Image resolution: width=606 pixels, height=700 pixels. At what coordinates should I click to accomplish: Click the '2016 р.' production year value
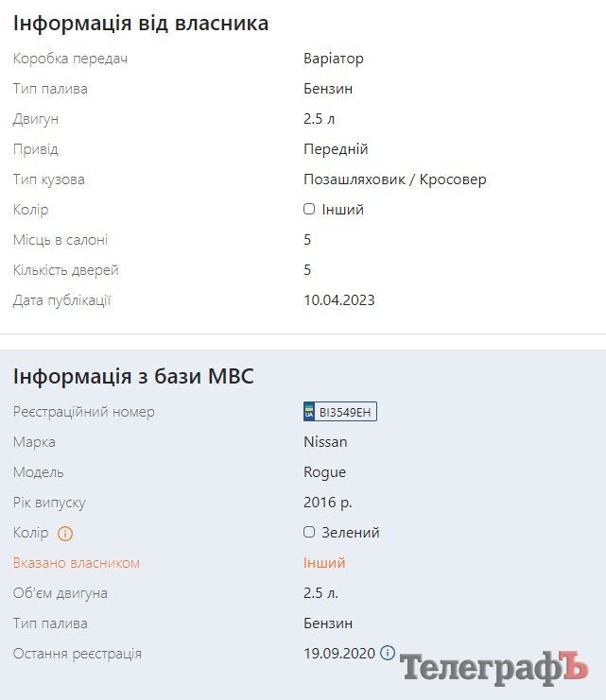tap(328, 503)
